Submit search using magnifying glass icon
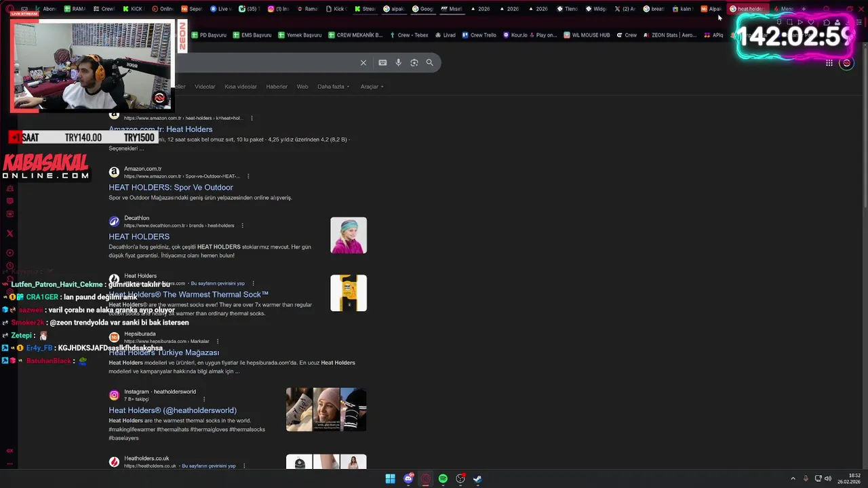868x488 pixels. [x=429, y=62]
